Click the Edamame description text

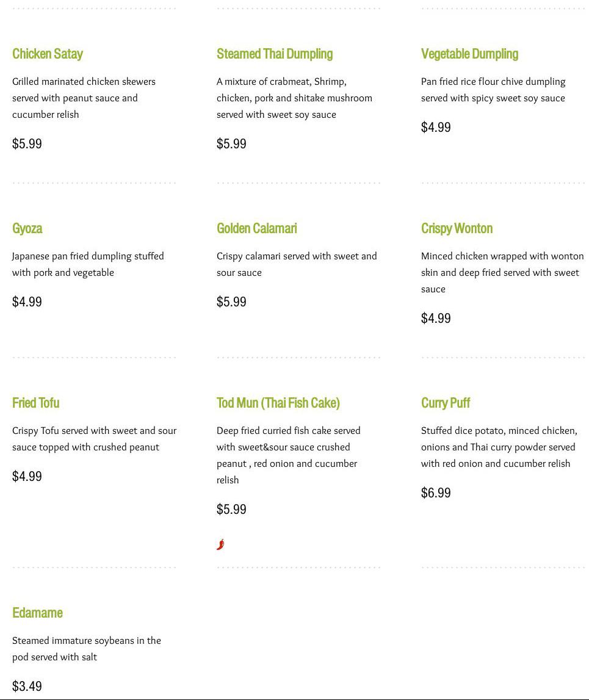(x=87, y=649)
